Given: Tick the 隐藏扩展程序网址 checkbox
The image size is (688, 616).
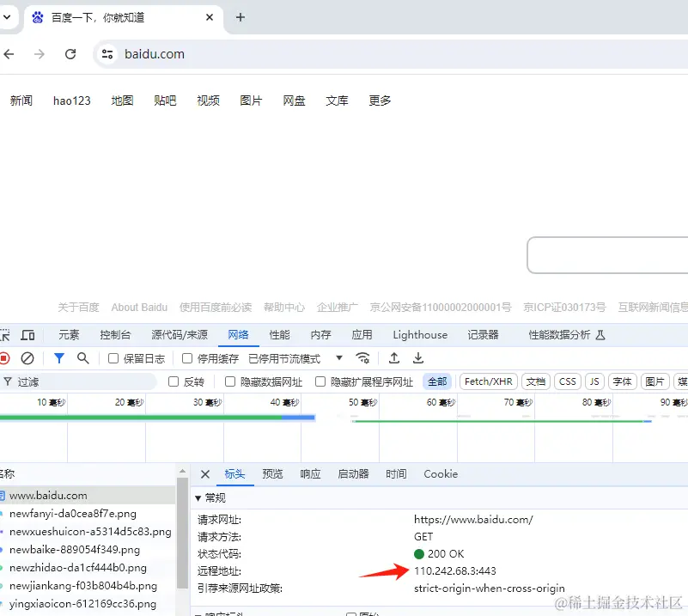Looking at the screenshot, I should pos(320,381).
